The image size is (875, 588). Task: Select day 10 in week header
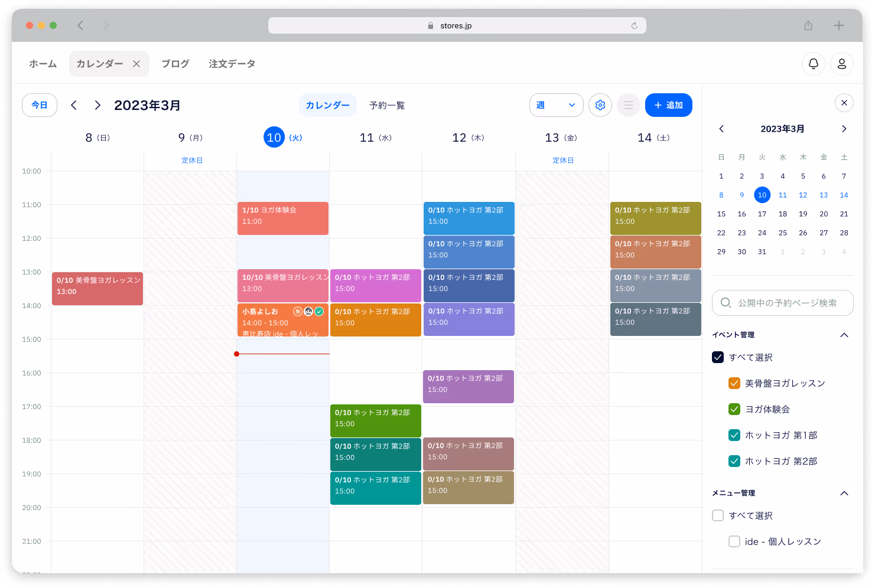(274, 138)
